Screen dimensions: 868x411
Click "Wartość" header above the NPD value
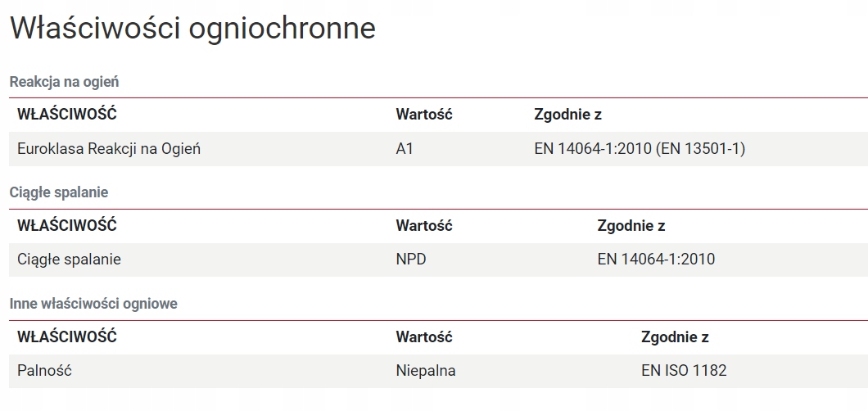coord(424,225)
